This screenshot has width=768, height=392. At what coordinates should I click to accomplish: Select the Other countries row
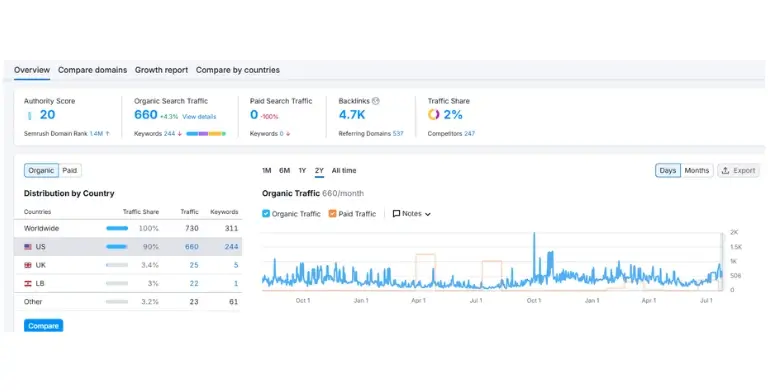pos(128,302)
